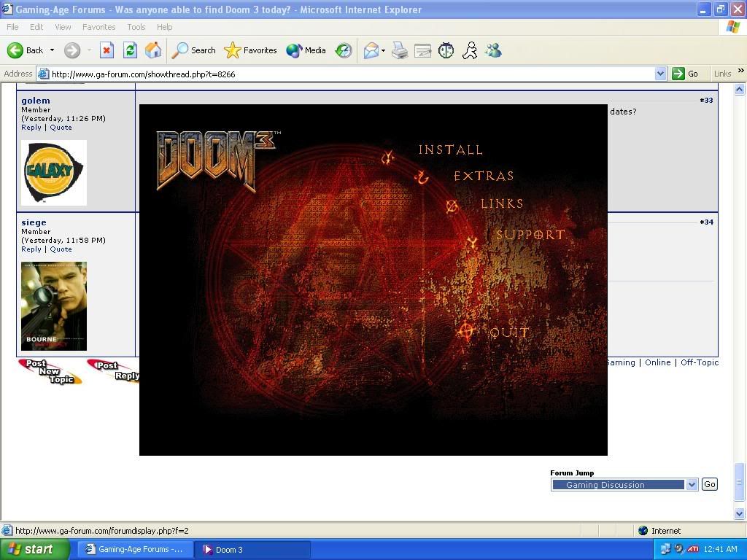Expand the address bar history dropdown
The width and height of the screenshot is (747, 560).
coord(660,74)
